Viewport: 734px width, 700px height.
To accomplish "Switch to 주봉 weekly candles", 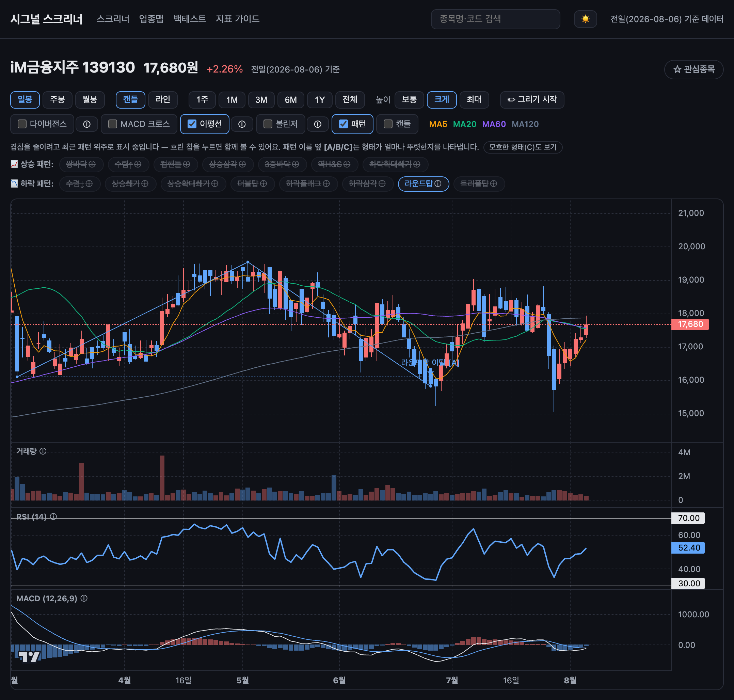I will [x=58, y=100].
